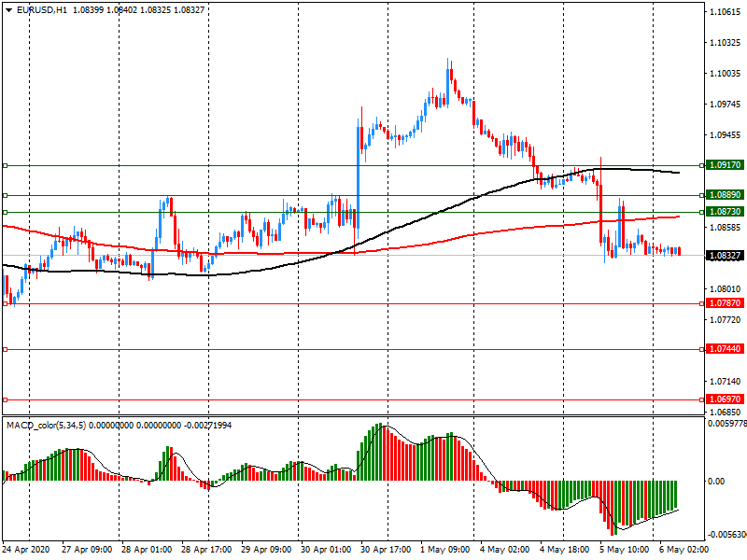Select the 1.08730 green level label
The width and height of the screenshot is (747, 560).
point(726,212)
